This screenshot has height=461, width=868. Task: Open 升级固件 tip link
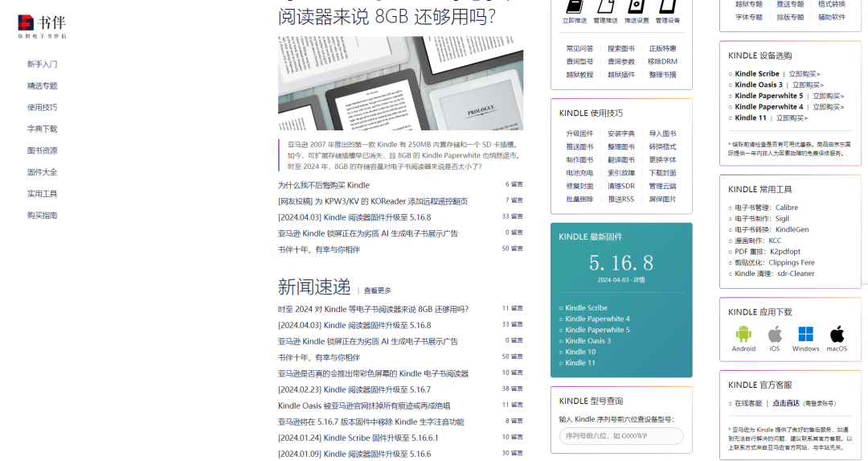[x=579, y=134]
